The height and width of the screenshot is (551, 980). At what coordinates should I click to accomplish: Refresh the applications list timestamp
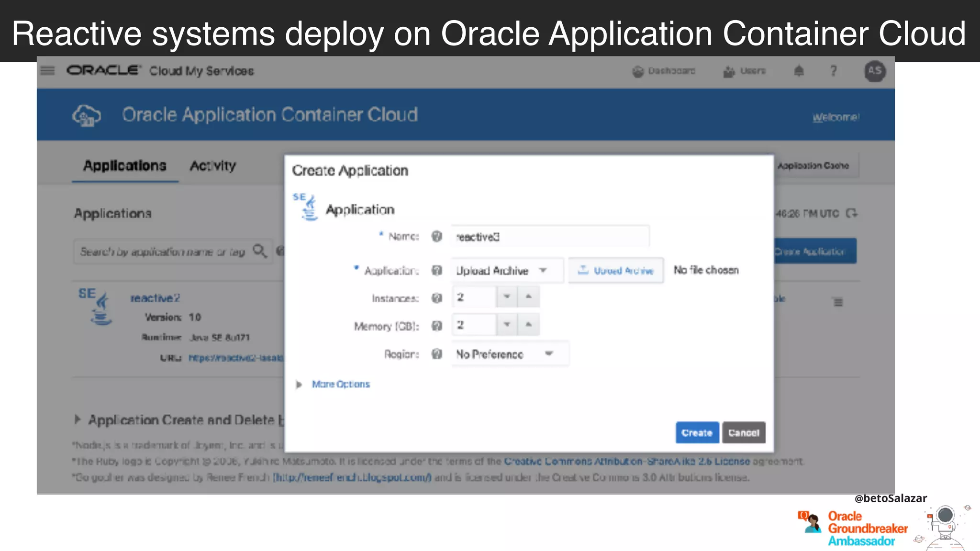click(852, 213)
